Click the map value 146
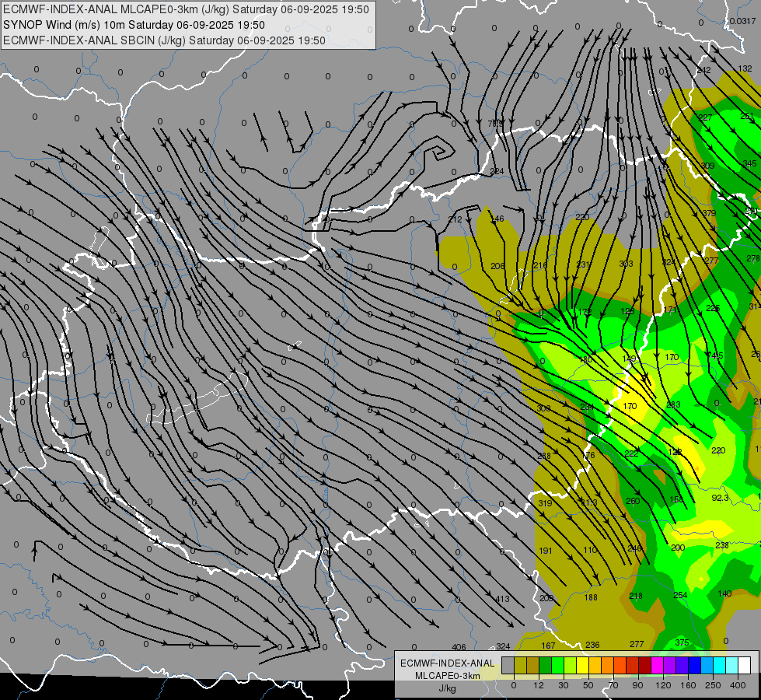 tap(497, 219)
